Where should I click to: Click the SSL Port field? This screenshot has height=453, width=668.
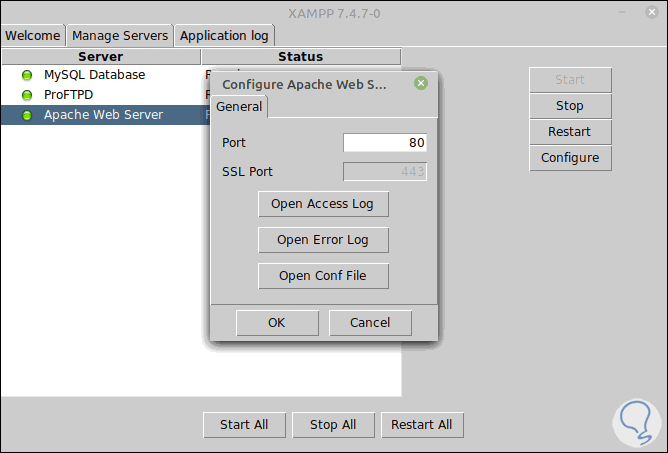click(x=385, y=171)
